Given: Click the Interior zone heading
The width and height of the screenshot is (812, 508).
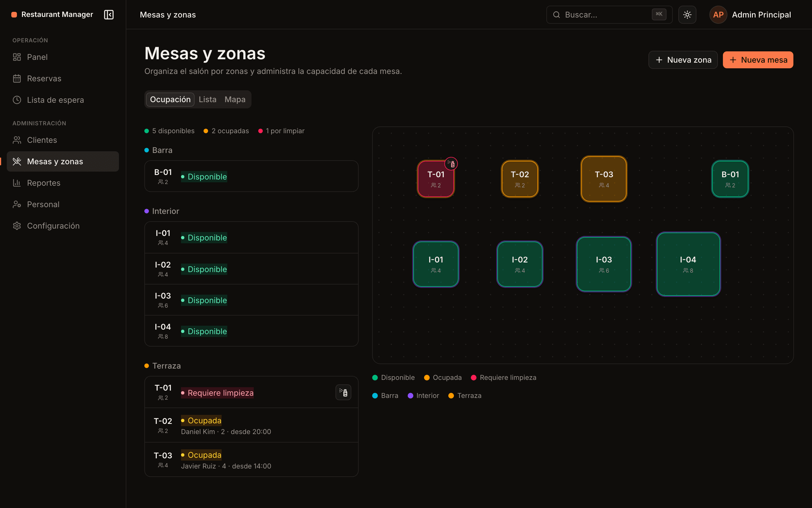Looking at the screenshot, I should click(x=162, y=211).
